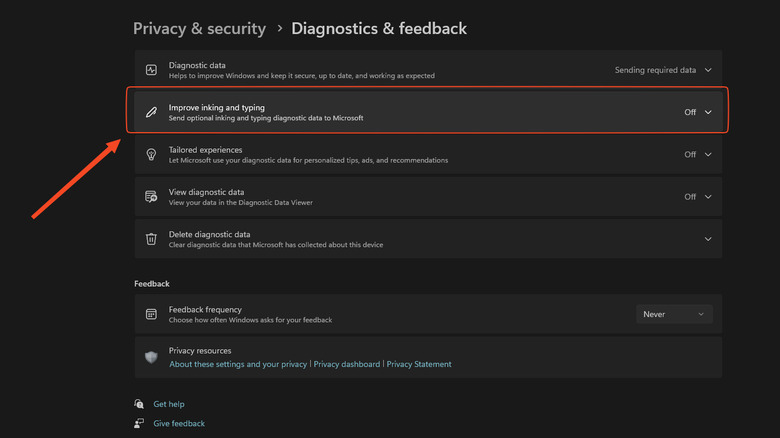This screenshot has height=438, width=780.
Task: Click the Give feedback icon
Action: (139, 423)
